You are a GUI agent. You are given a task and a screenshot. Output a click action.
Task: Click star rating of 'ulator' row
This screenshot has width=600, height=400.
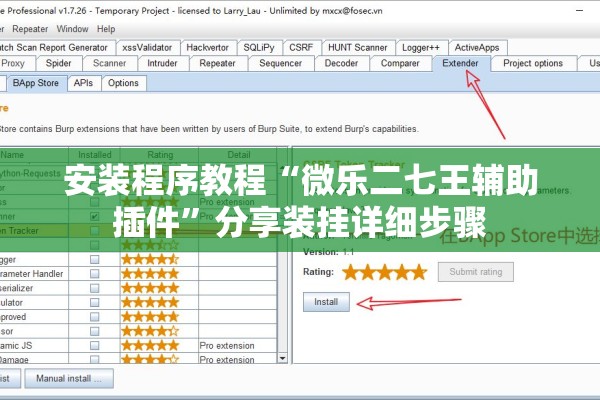click(150, 302)
